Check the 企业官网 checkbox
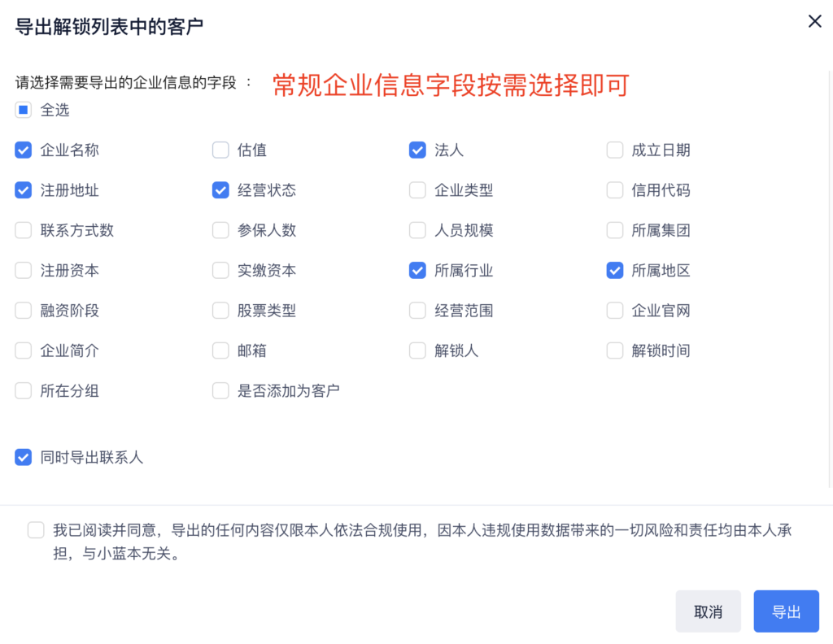This screenshot has height=644, width=833. pos(615,311)
